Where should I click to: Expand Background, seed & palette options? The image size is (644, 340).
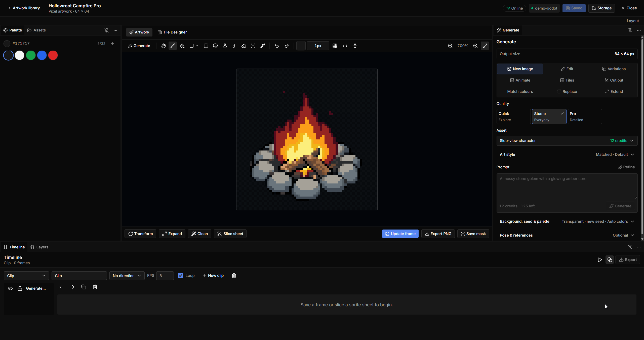[567, 221]
